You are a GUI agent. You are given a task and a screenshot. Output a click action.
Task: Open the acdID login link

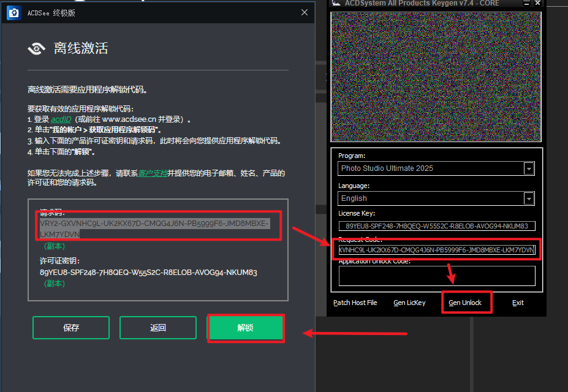point(61,119)
